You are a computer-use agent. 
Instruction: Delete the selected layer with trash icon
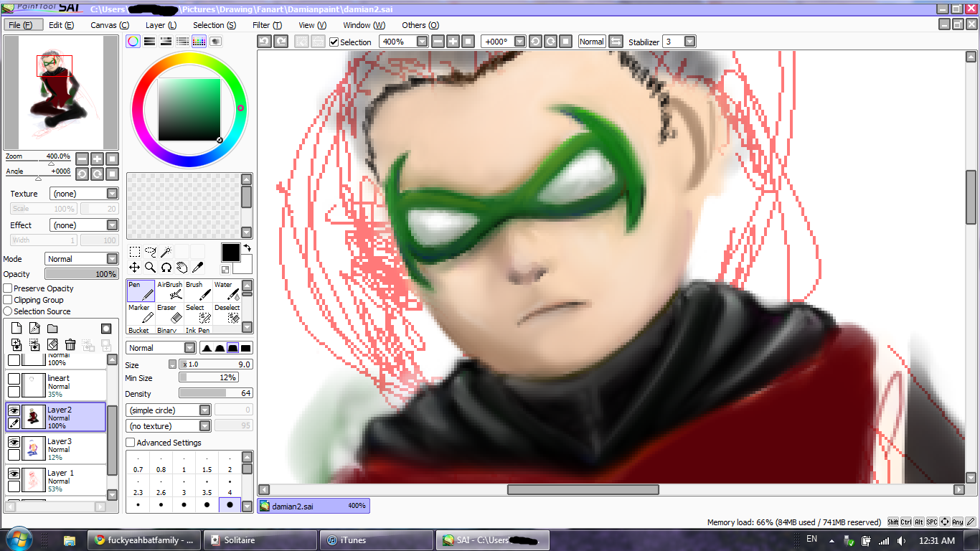pyautogui.click(x=70, y=346)
